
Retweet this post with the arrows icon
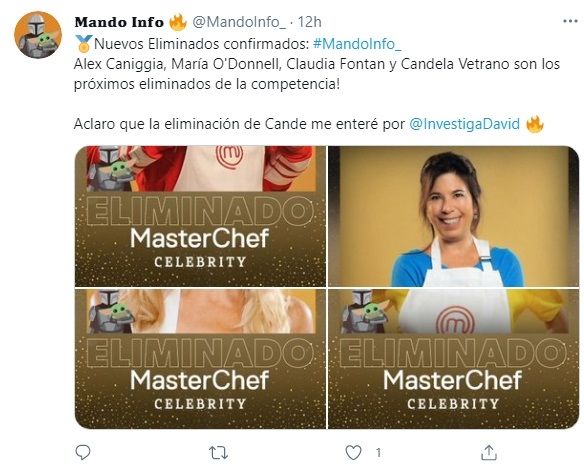click(218, 453)
